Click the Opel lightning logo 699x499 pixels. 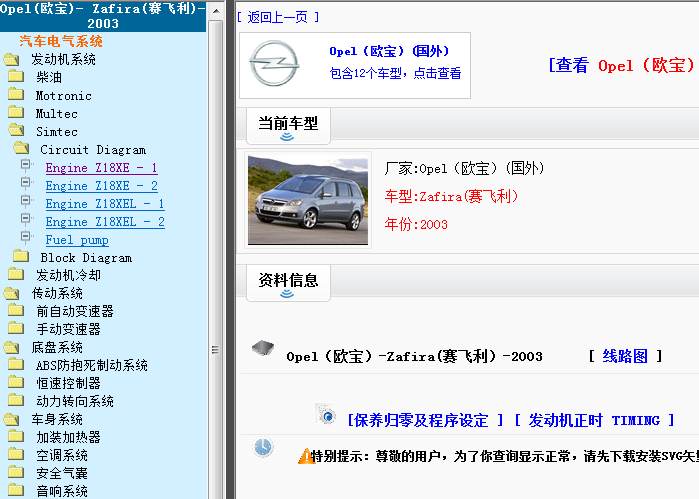[x=274, y=63]
